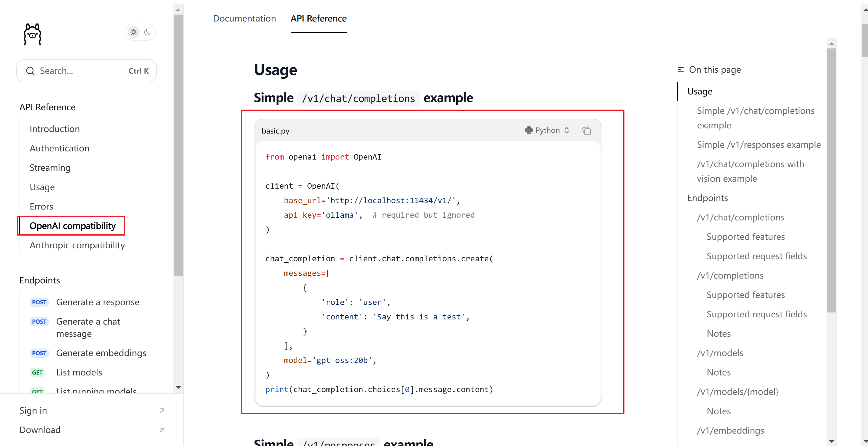
Task: Open Generate a response POST endpoint
Action: coord(97,302)
